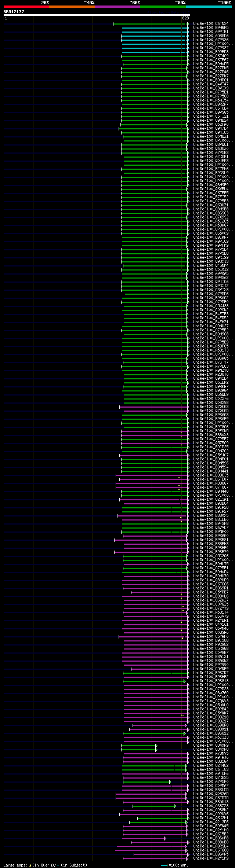Select hit UniRef100_B2ZP46
The height and width of the screenshot is (868, 235).
click(x=211, y=72)
